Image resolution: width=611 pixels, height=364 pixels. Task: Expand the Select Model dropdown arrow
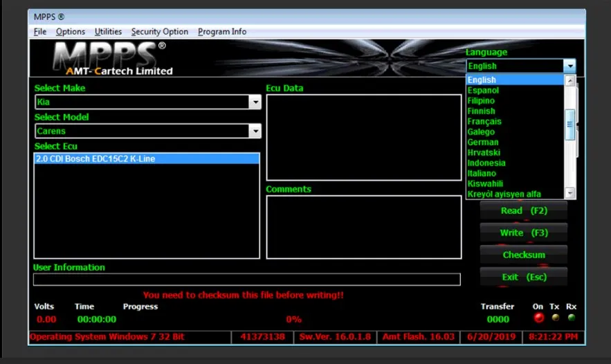(x=255, y=131)
